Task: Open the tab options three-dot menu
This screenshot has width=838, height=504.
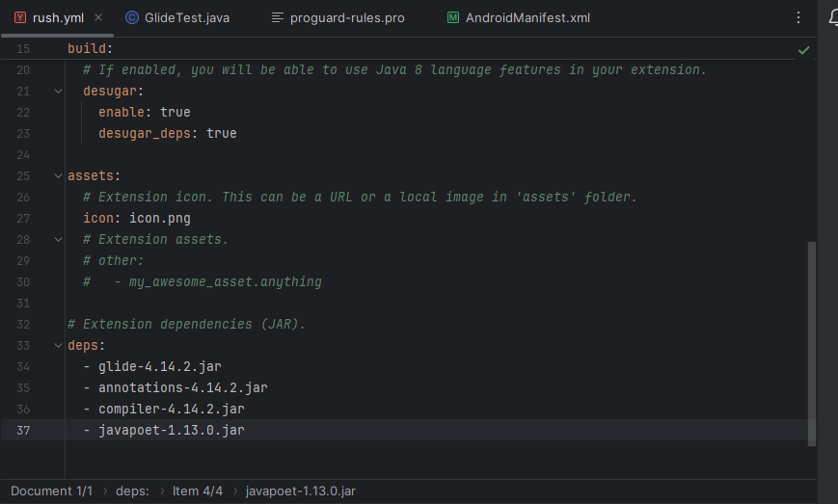Action: pyautogui.click(x=797, y=17)
